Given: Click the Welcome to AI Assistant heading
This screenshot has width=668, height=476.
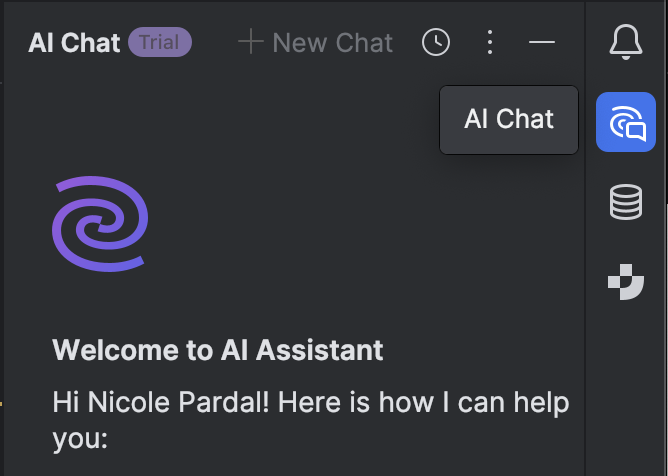Looking at the screenshot, I should (x=217, y=351).
